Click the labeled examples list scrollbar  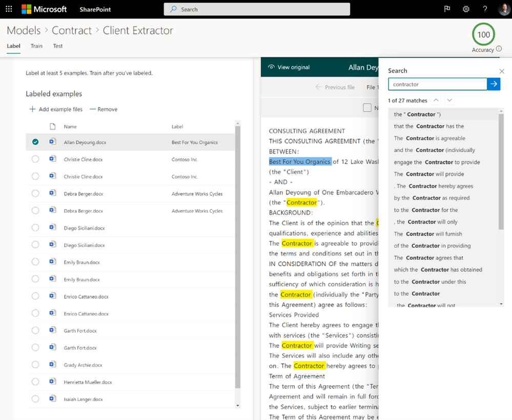pyautogui.click(x=238, y=257)
